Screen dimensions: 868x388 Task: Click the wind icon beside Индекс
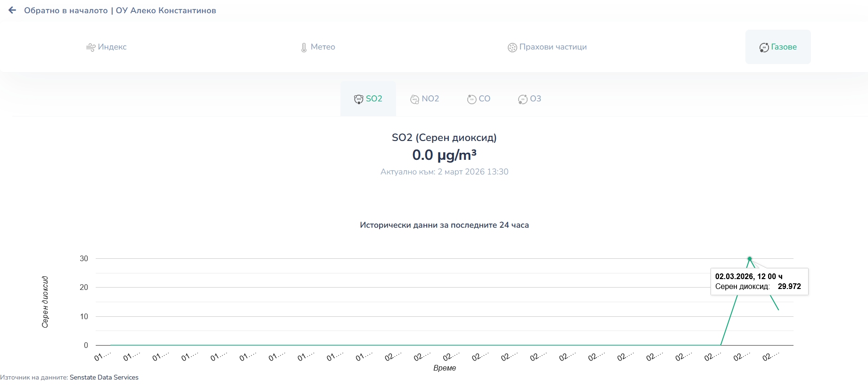coord(91,47)
